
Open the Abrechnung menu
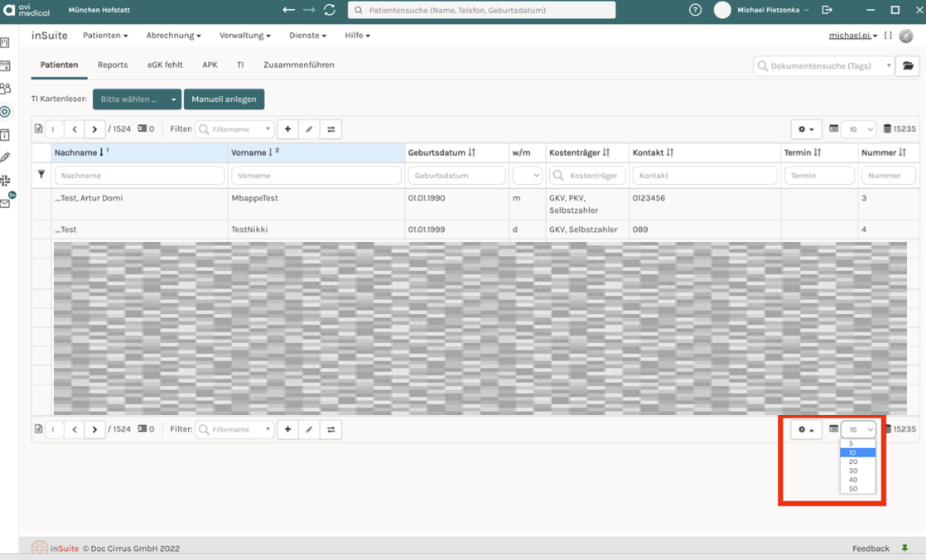pos(173,36)
